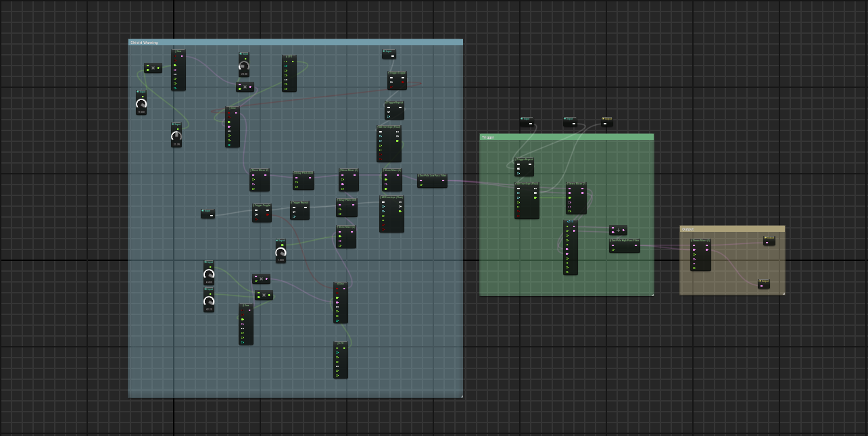Select Trigger Toggle node at top of Shield Warning
The image size is (868, 436).
(397, 80)
